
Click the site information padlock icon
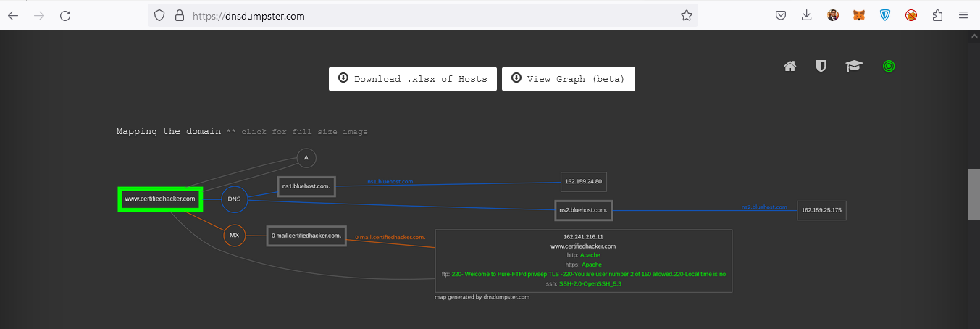(x=180, y=15)
